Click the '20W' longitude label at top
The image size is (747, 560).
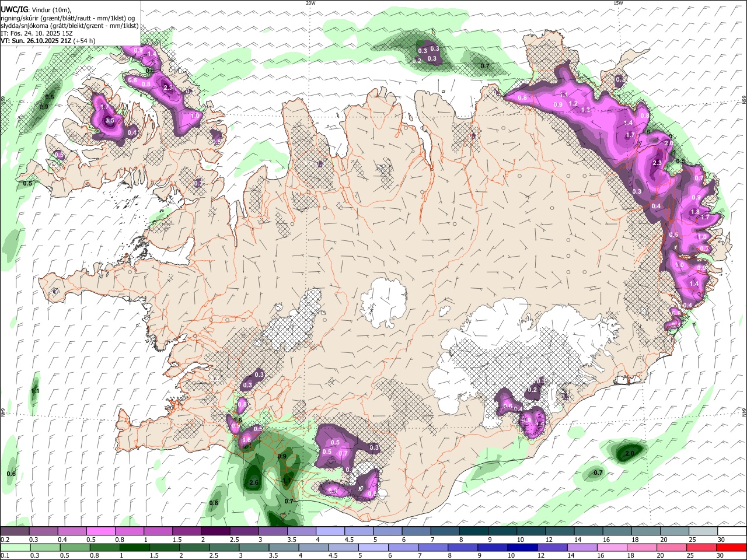(x=310, y=3)
